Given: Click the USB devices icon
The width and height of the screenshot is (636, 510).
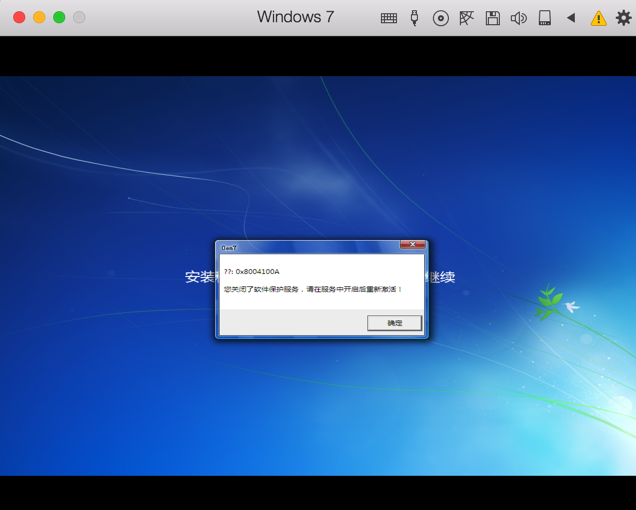Looking at the screenshot, I should tap(414, 18).
